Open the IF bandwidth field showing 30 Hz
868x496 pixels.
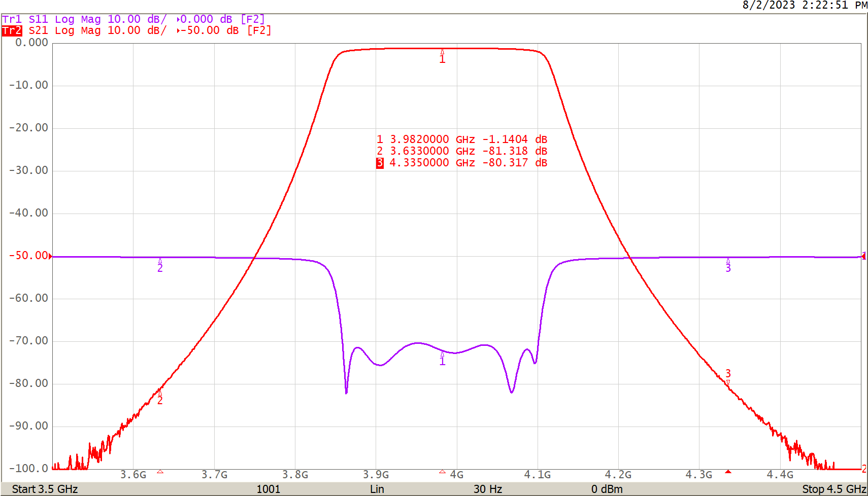(487, 489)
